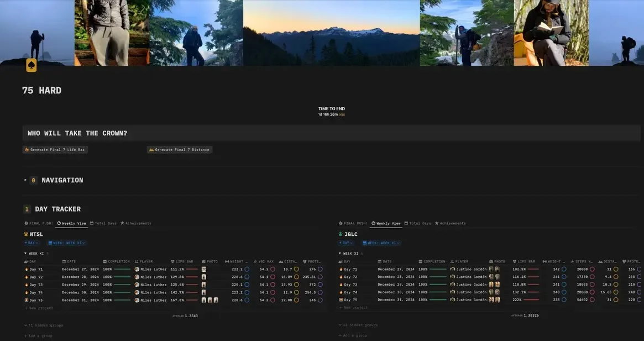Click Justino Gordón's avatar in the Day 74 row

[453, 292]
